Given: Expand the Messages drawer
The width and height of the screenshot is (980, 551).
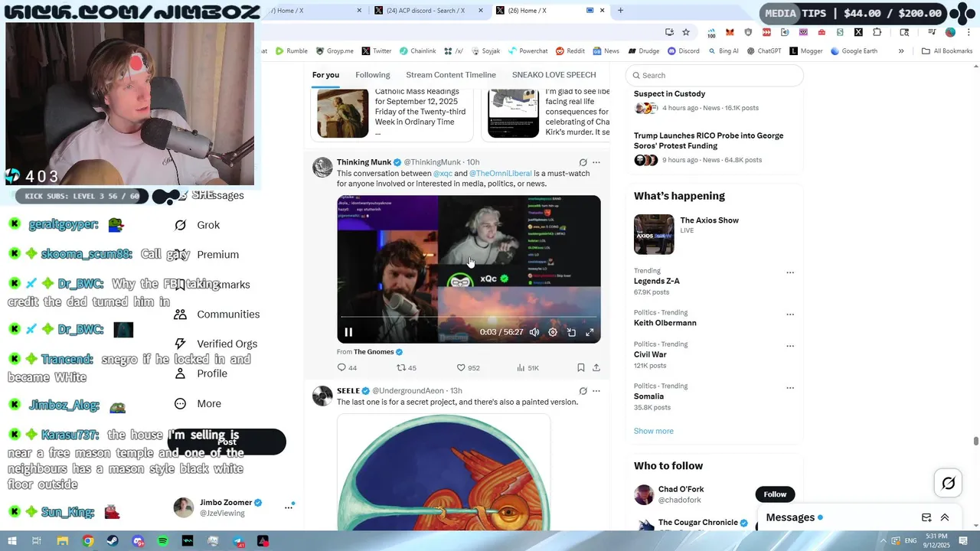Looking at the screenshot, I should (945, 517).
